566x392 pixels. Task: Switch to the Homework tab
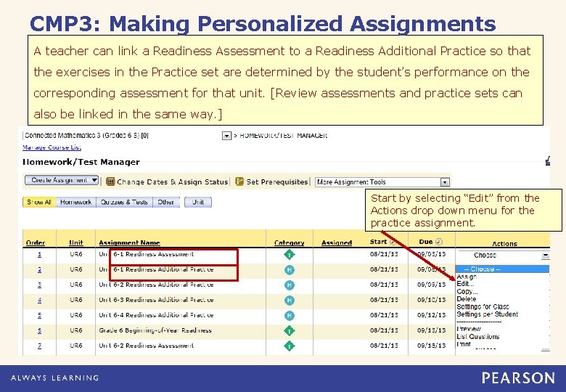[75, 202]
